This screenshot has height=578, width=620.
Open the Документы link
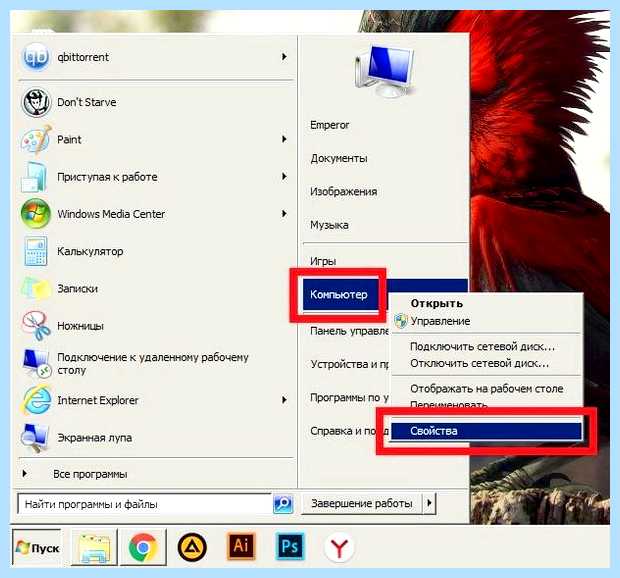point(338,159)
